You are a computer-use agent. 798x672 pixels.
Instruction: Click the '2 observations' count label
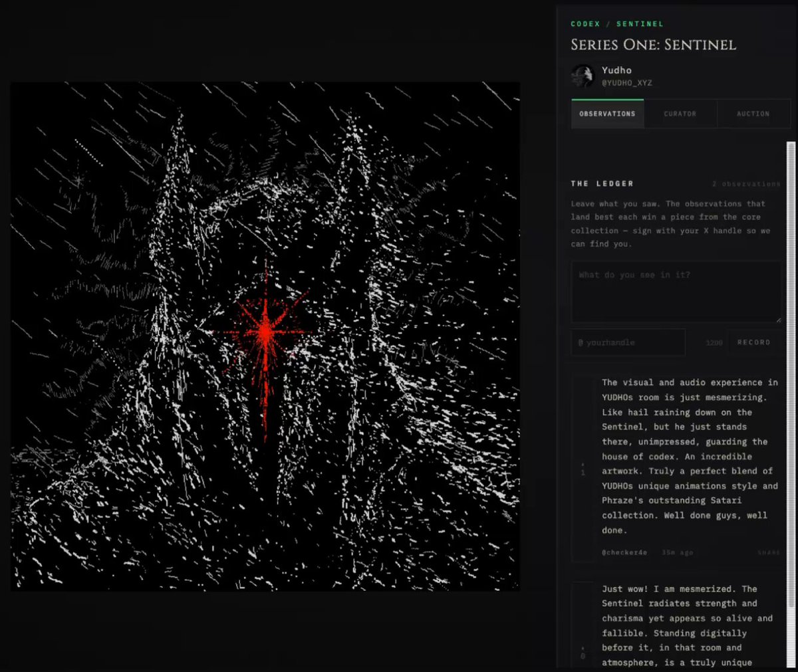coord(746,183)
